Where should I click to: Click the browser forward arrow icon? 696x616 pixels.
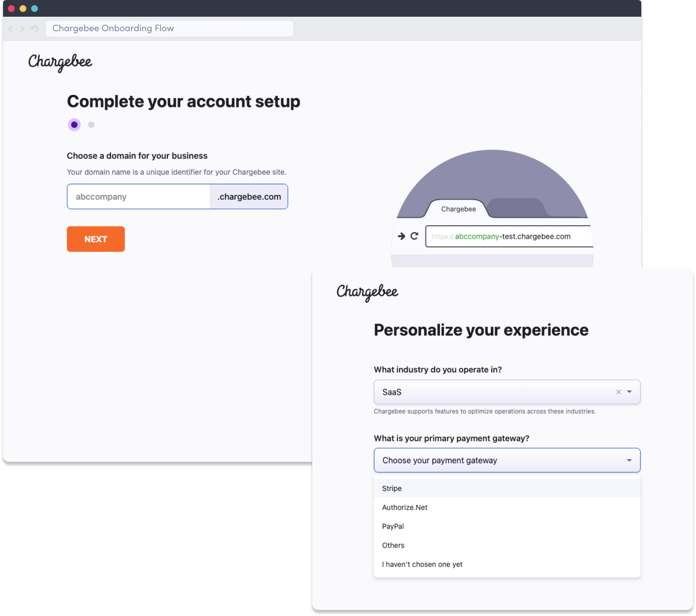22,28
